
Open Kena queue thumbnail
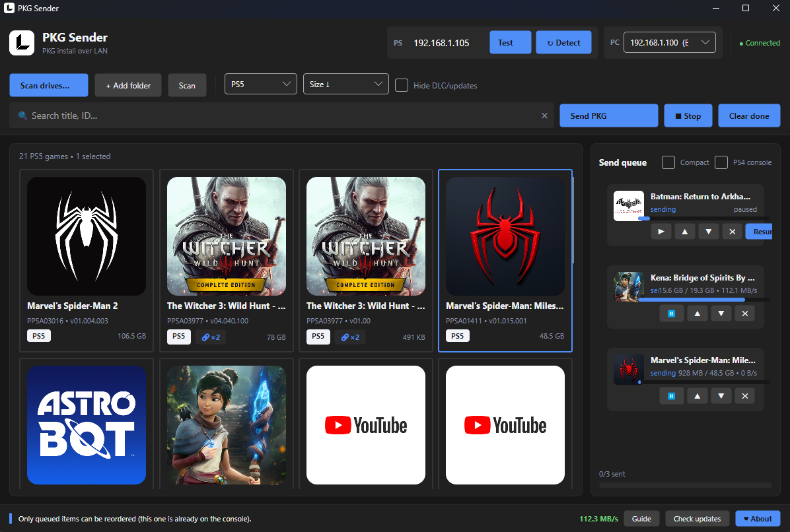[x=629, y=287]
